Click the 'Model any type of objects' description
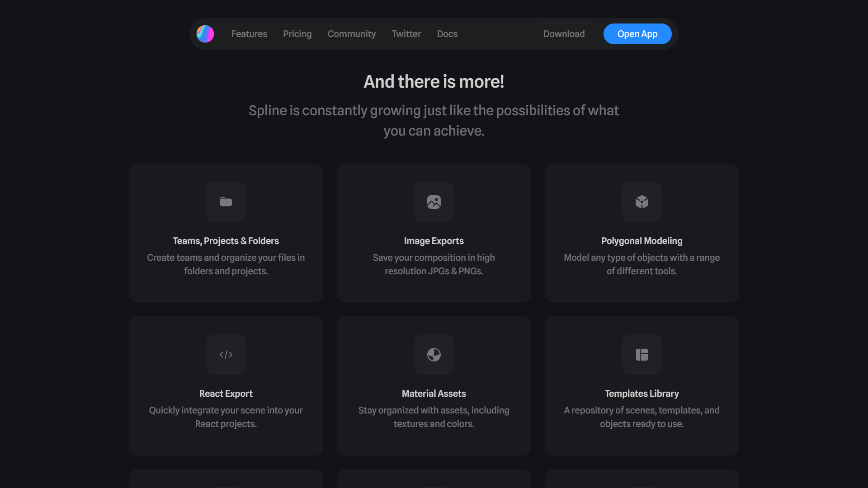 point(642,264)
